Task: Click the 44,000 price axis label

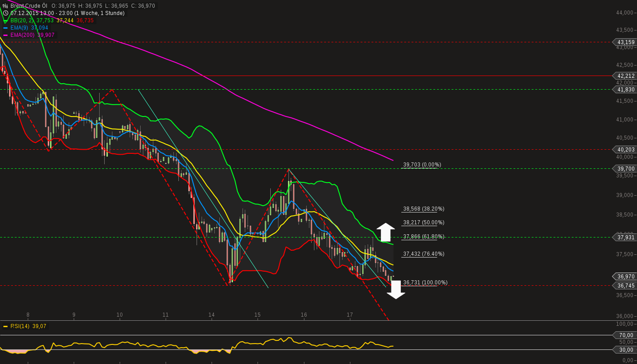Action: pyautogui.click(x=625, y=13)
